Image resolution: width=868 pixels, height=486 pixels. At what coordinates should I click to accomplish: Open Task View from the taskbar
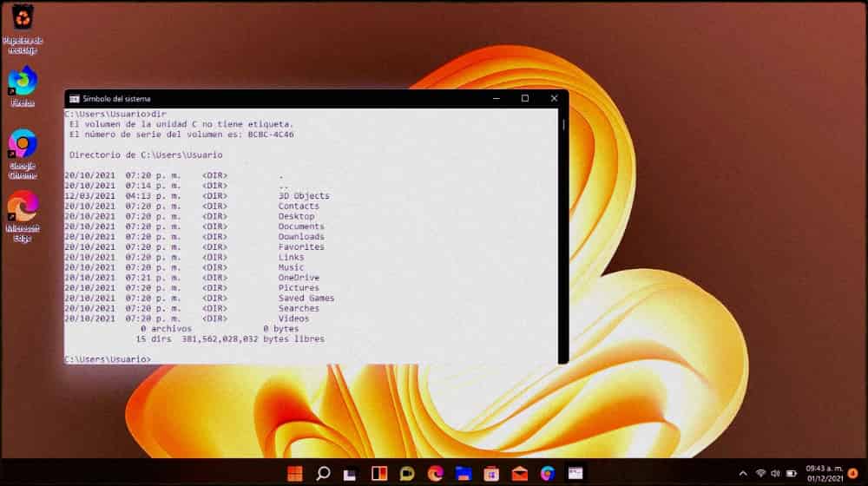351,473
